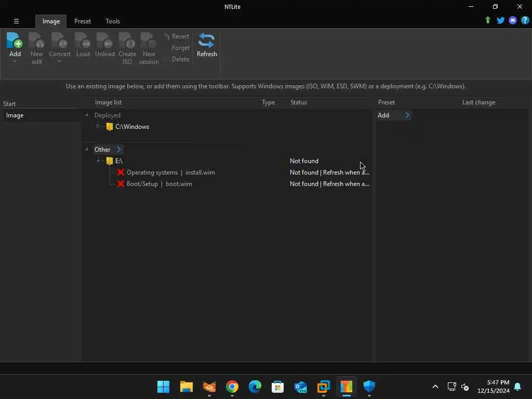
Task: Click the E:\ Not found status
Action: pyautogui.click(x=304, y=161)
